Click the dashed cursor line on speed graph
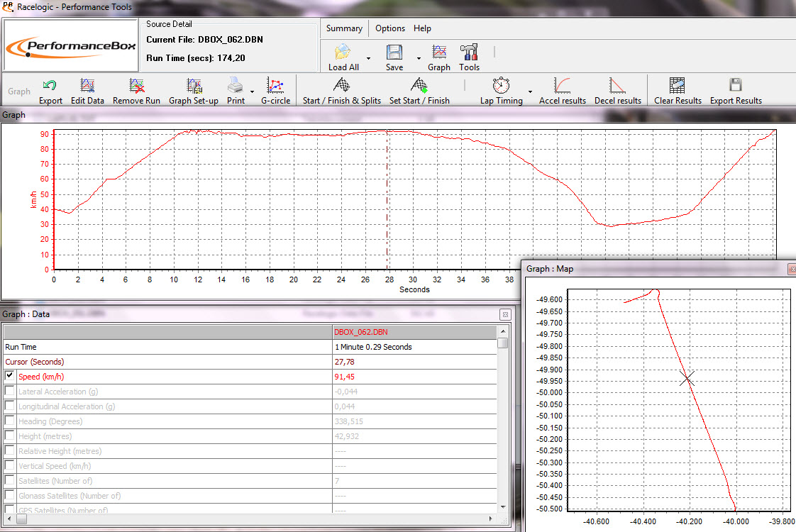The width and height of the screenshot is (796, 532). (x=387, y=199)
